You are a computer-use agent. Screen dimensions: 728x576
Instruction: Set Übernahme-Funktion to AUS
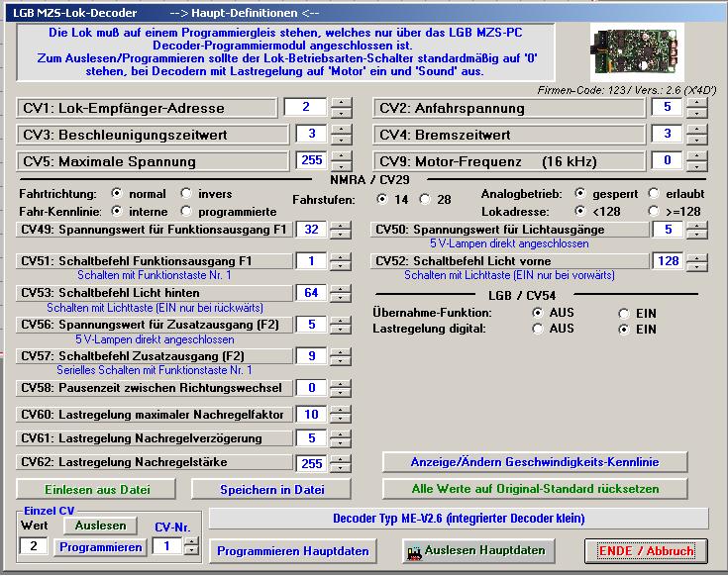(x=538, y=313)
